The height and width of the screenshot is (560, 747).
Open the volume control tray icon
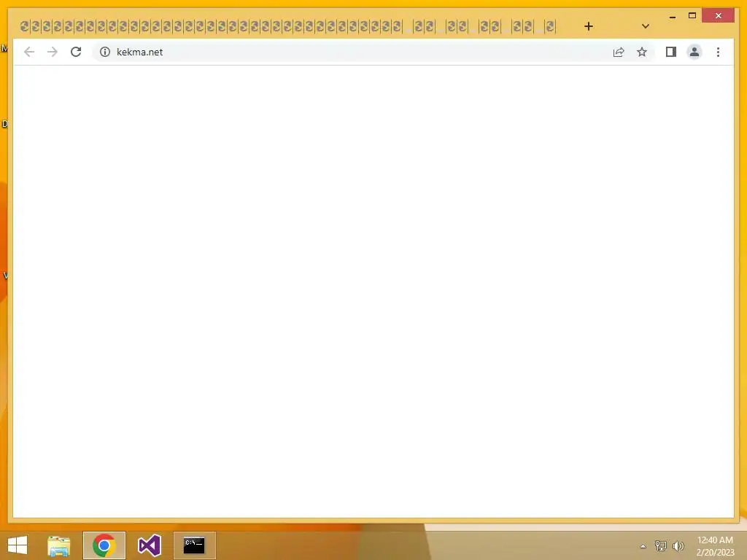click(x=678, y=545)
